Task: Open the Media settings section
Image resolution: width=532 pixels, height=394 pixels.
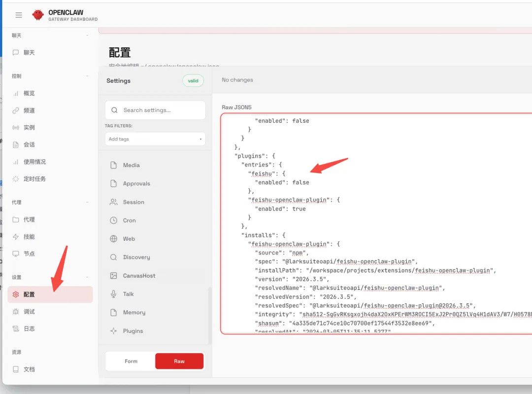Action: 155,165
